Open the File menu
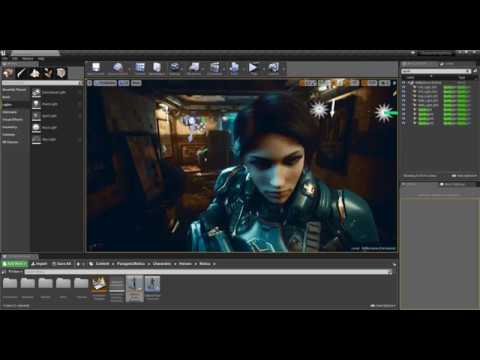 pos(5,58)
